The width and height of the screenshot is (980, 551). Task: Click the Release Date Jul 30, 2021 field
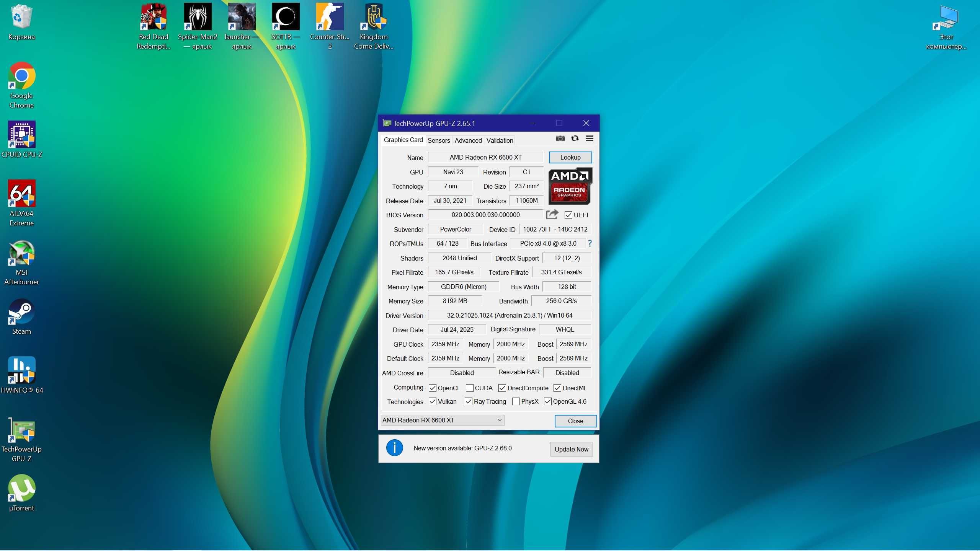click(450, 201)
